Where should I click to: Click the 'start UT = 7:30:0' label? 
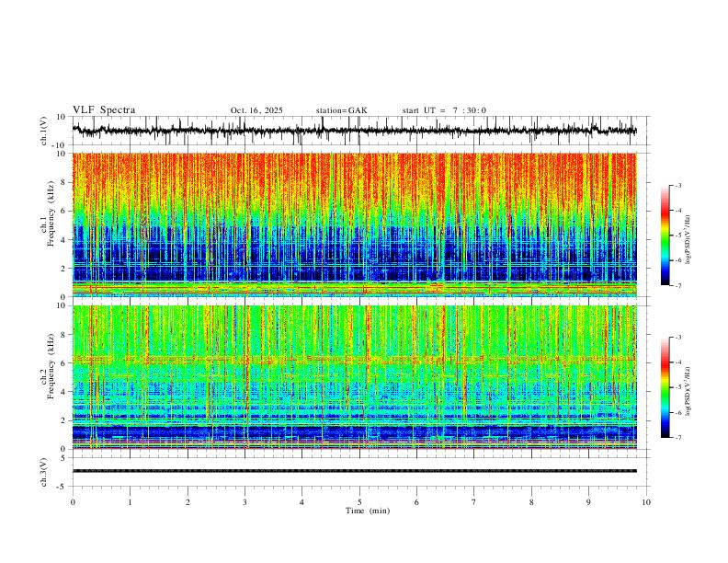point(444,110)
